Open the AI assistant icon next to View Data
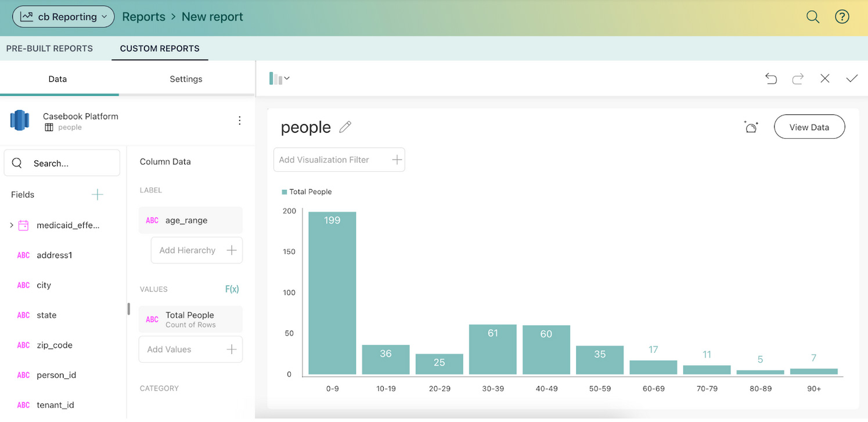The image size is (868, 422). (751, 127)
